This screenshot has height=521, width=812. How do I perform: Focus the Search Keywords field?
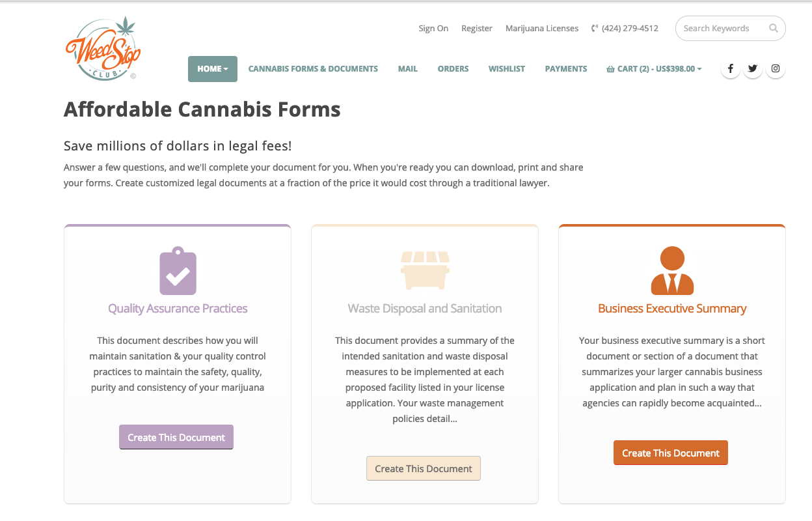point(721,29)
